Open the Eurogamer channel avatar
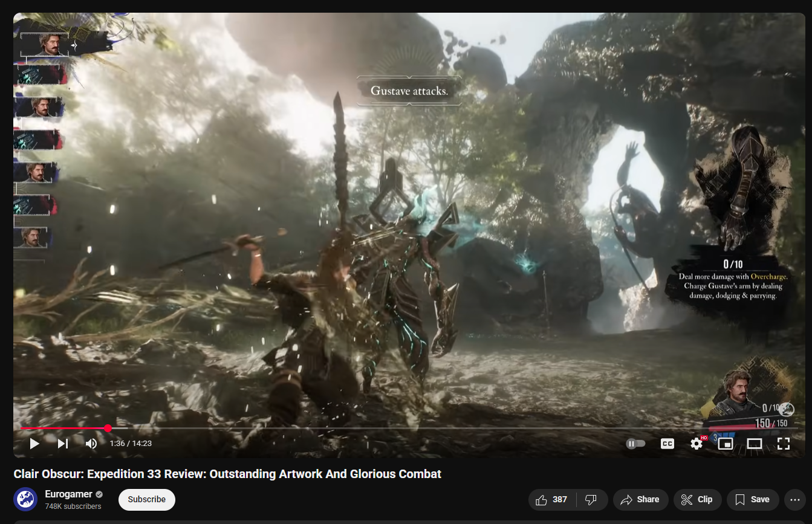This screenshot has height=524, width=812. [x=26, y=499]
